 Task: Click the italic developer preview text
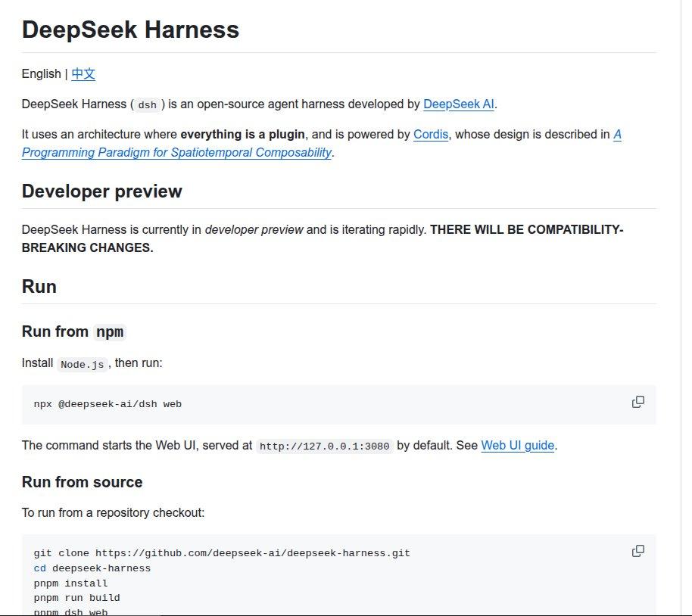[254, 230]
